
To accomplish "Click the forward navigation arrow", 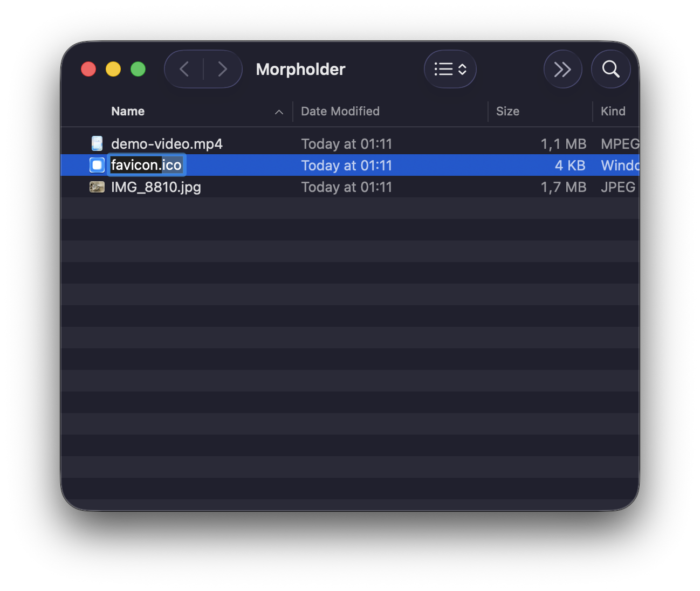I will point(223,69).
